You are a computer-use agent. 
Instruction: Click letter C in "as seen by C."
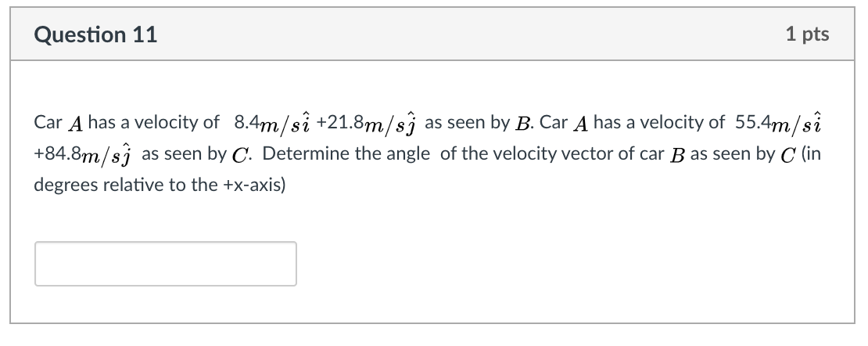pos(239,155)
